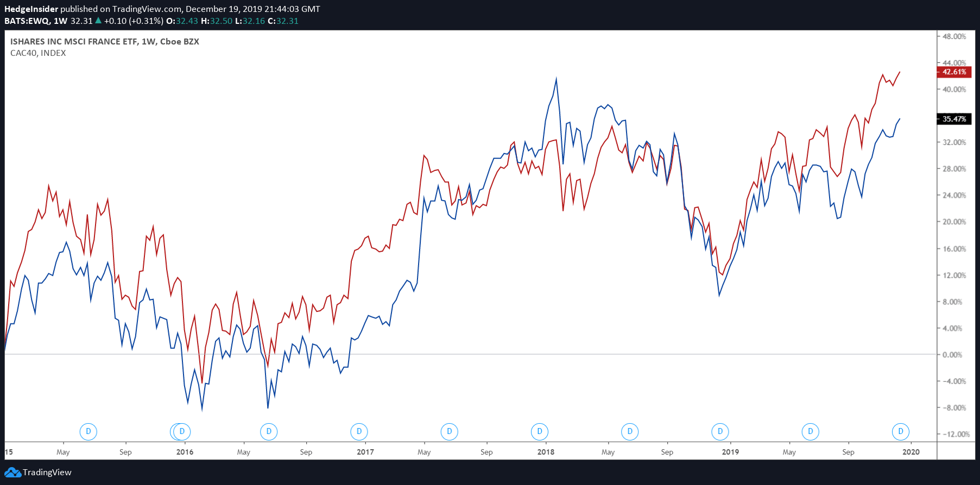Click the leftmost dividend D marker near May 2015
980x485 pixels.
point(88,432)
